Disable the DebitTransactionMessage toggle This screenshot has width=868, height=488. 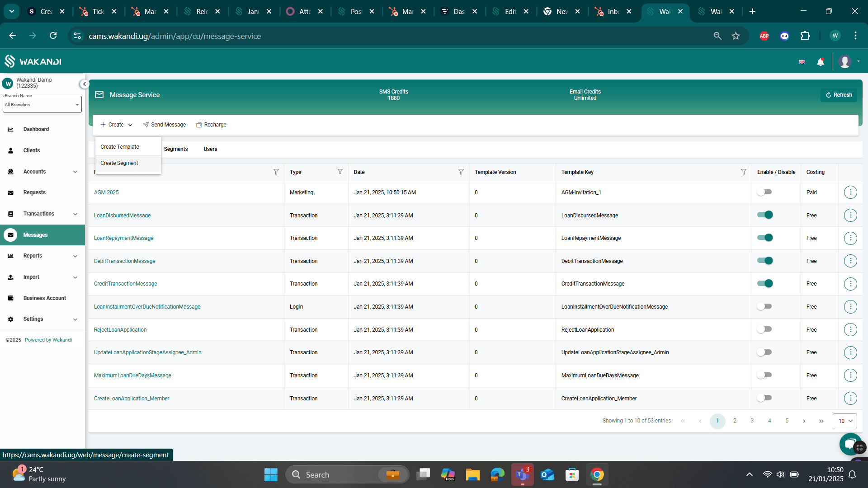tap(765, 261)
